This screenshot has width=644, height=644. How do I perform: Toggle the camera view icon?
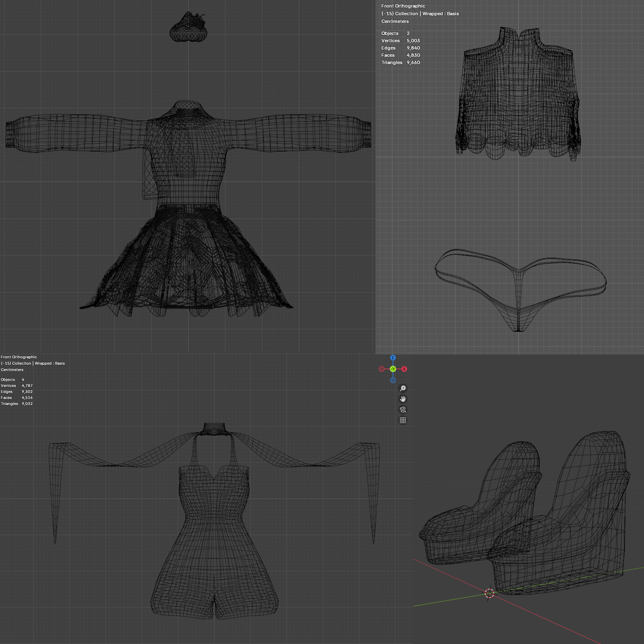click(402, 410)
